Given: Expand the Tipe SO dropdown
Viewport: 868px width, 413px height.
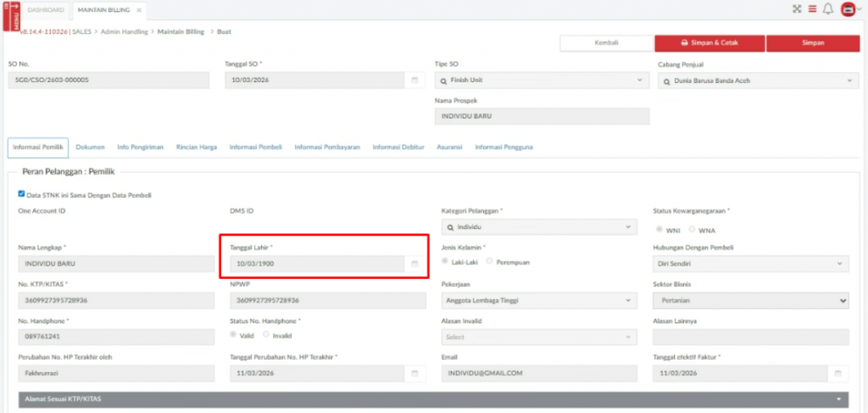Looking at the screenshot, I should 639,81.
